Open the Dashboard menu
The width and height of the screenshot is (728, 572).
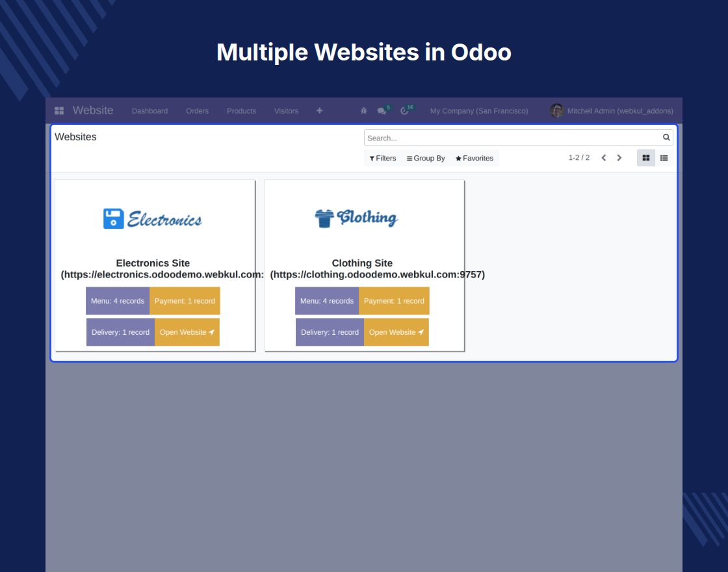click(150, 111)
